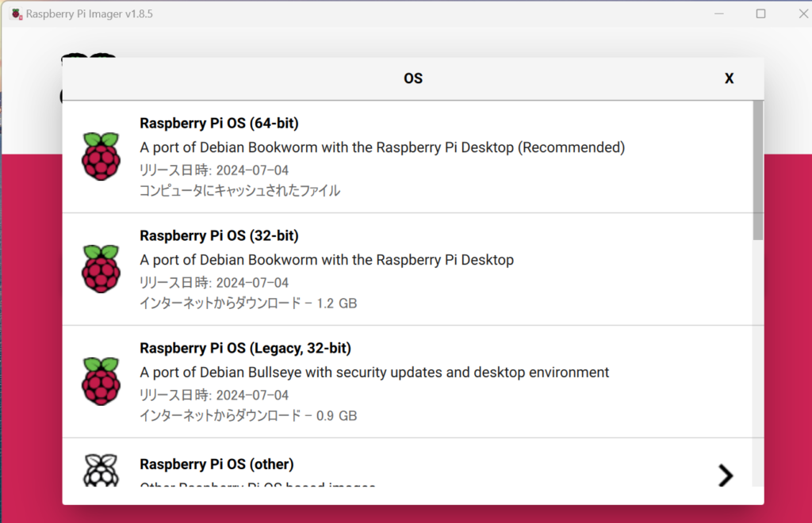Click the Debian Bookworm (Recommended) description text
Image resolution: width=812 pixels, height=523 pixels.
coord(382,147)
